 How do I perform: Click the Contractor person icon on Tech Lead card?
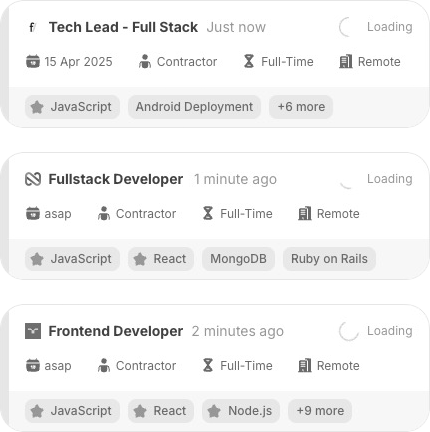click(x=145, y=62)
